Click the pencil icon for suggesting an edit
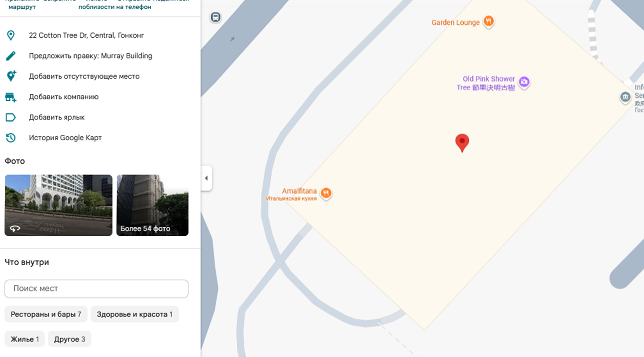 click(11, 56)
